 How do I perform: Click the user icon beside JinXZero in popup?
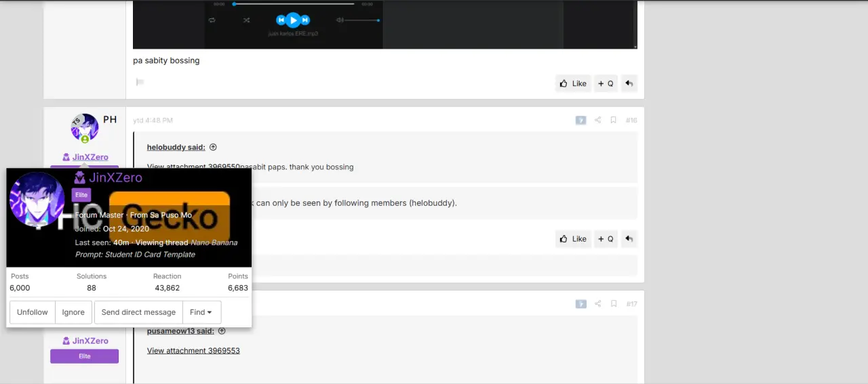(x=80, y=178)
